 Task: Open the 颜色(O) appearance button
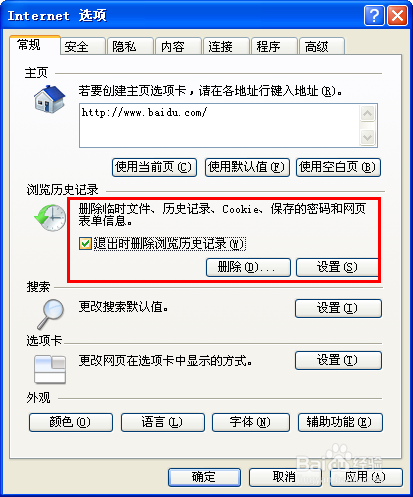tap(71, 422)
